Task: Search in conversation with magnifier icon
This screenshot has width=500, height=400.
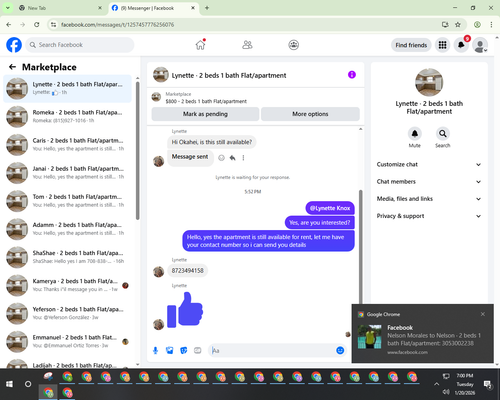Action: pos(443,134)
